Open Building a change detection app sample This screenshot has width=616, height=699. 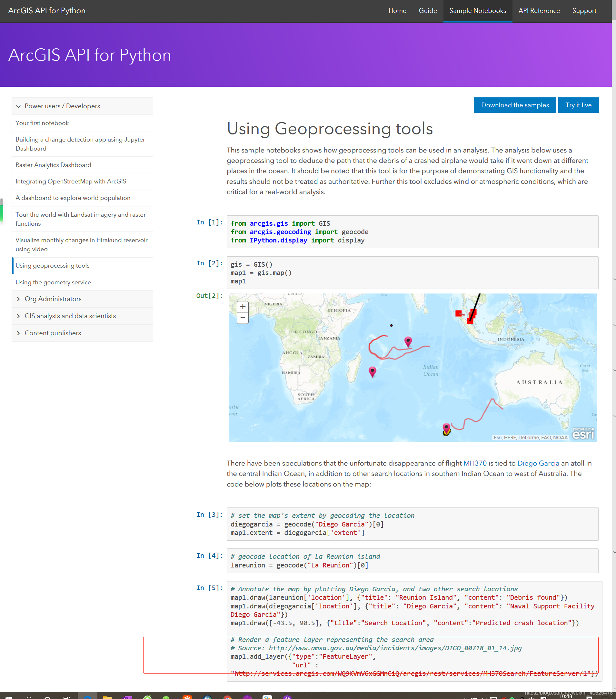coord(83,144)
